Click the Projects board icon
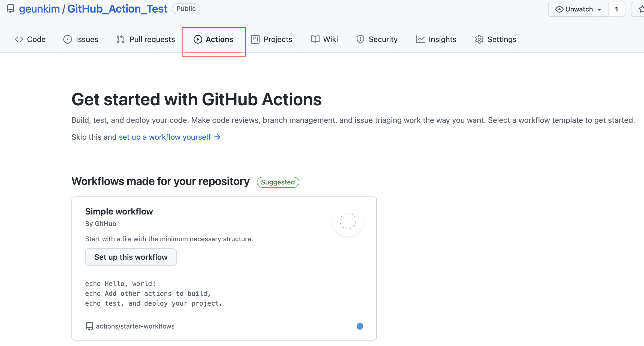 coord(255,39)
